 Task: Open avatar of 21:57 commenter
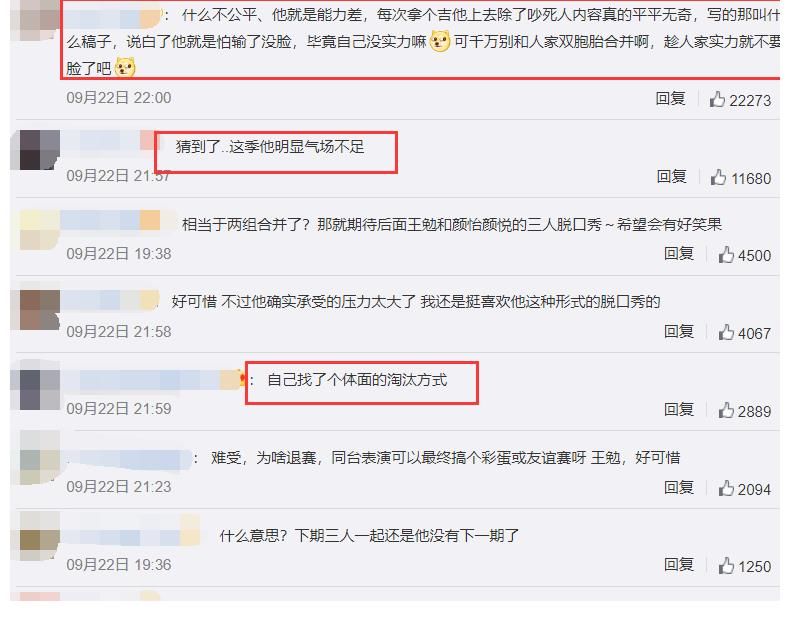(x=40, y=150)
